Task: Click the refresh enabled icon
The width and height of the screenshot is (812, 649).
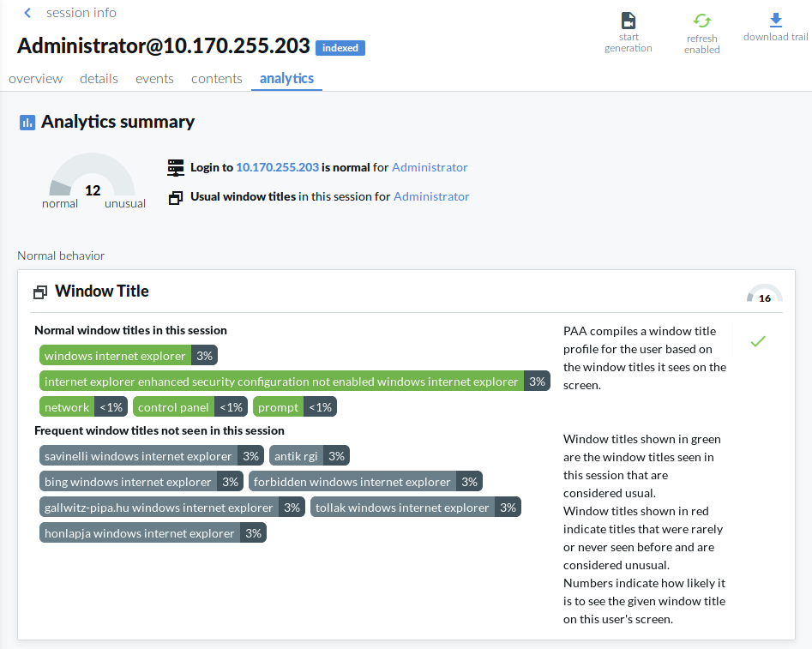Action: coord(702,21)
